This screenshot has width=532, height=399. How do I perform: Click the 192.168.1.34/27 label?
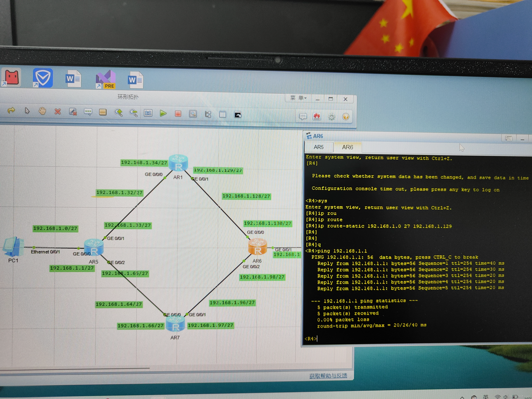click(144, 163)
